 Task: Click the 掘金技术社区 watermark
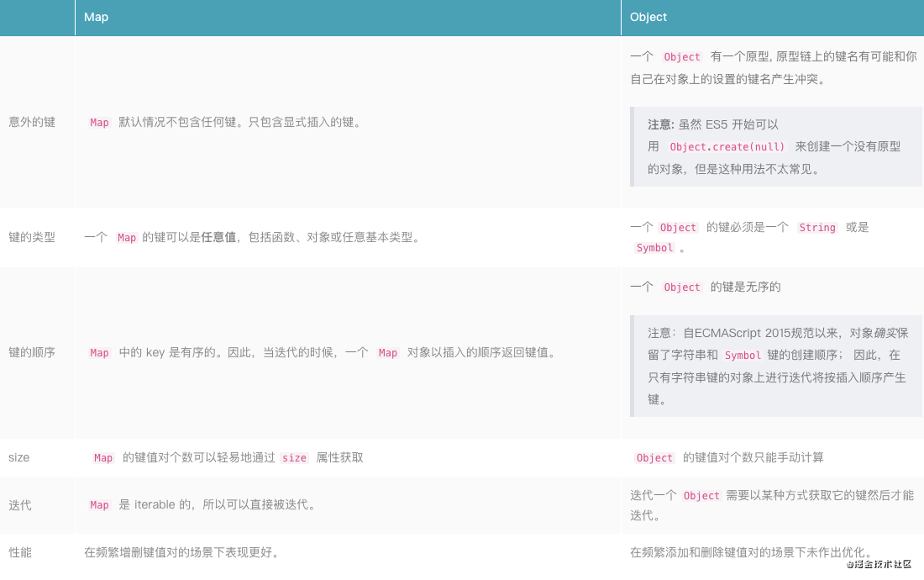pyautogui.click(x=884, y=565)
